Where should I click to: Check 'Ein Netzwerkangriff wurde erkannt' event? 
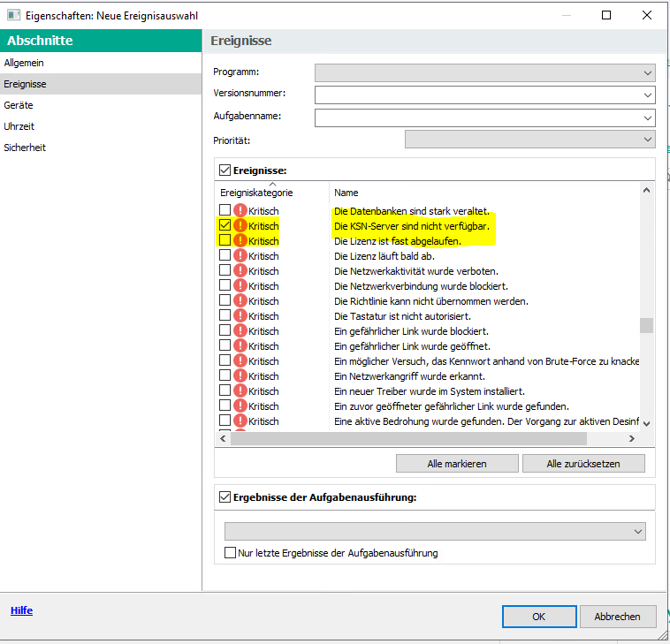(x=225, y=375)
